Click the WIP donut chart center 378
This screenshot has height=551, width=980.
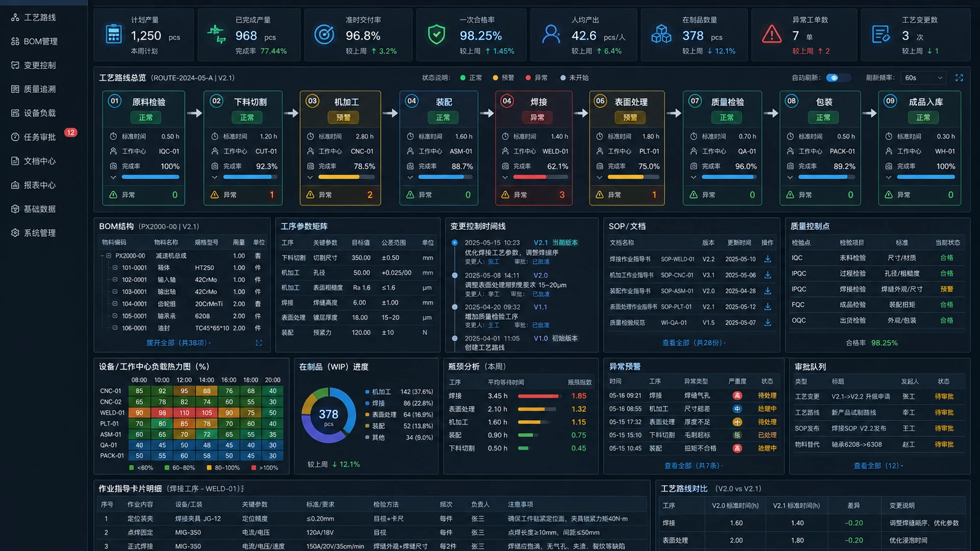tap(328, 415)
